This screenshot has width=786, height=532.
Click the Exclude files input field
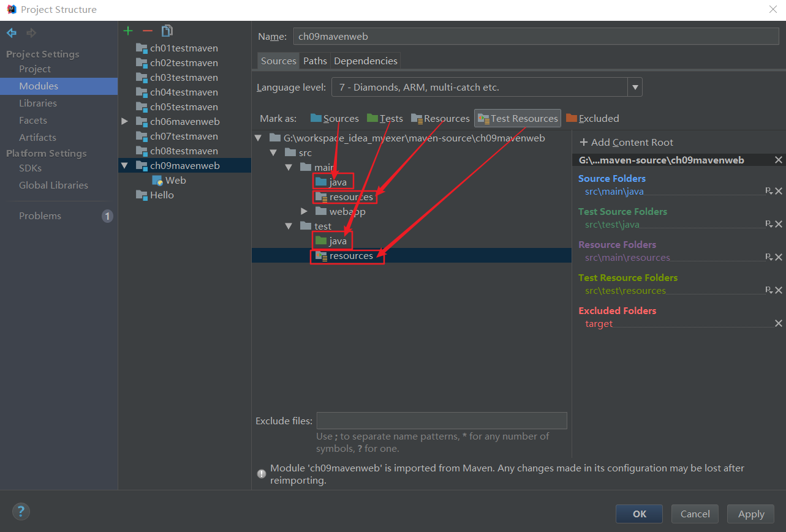pyautogui.click(x=442, y=421)
